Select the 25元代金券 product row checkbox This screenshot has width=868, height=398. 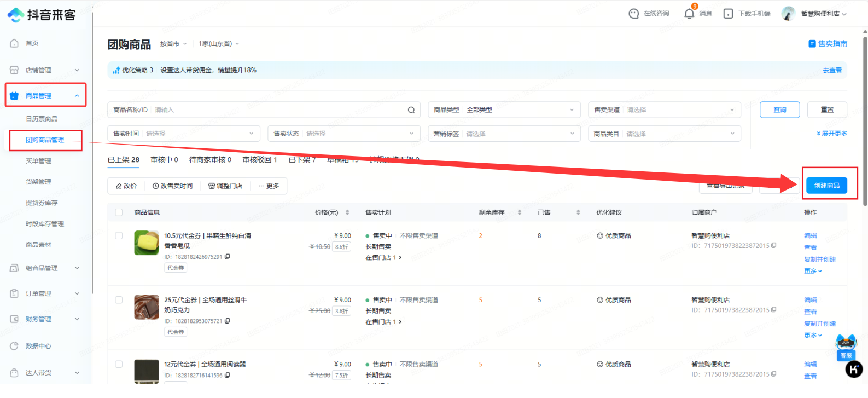pyautogui.click(x=119, y=300)
